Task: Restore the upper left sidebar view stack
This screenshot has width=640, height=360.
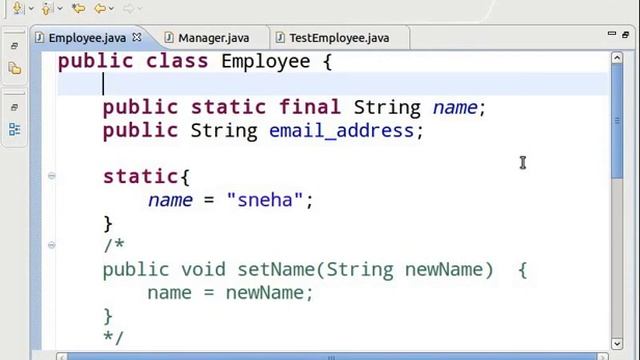Action: click(14, 46)
